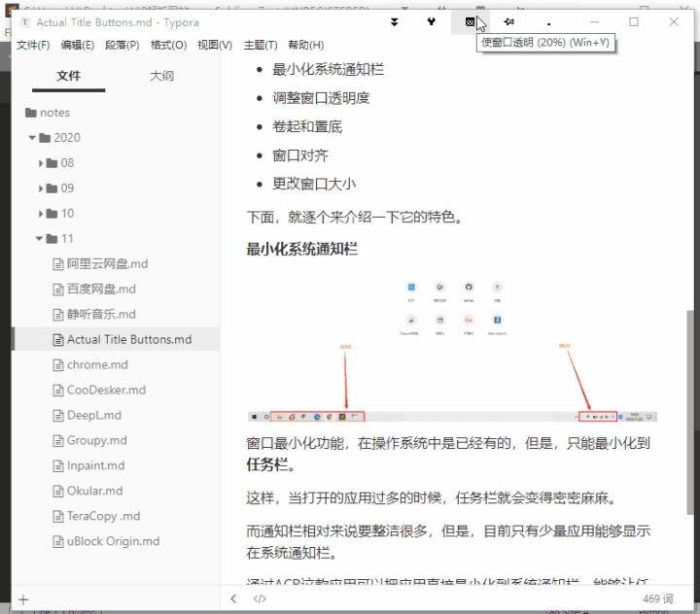Click the roll-up window double-arrow title button

(394, 22)
